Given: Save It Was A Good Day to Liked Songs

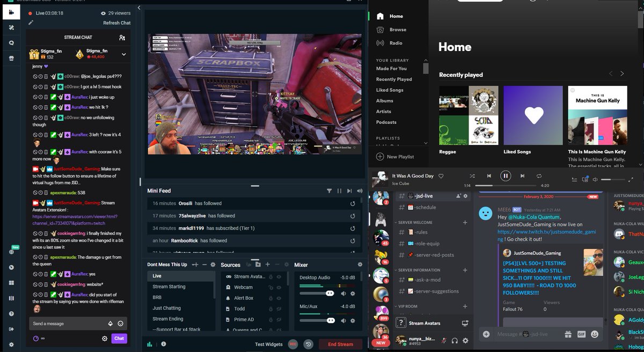Looking at the screenshot, I should 441,176.
